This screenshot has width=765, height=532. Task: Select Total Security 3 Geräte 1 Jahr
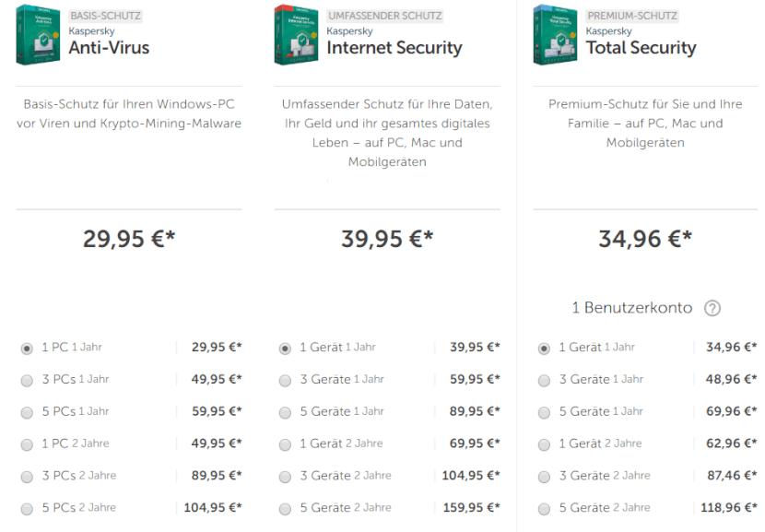coord(544,380)
